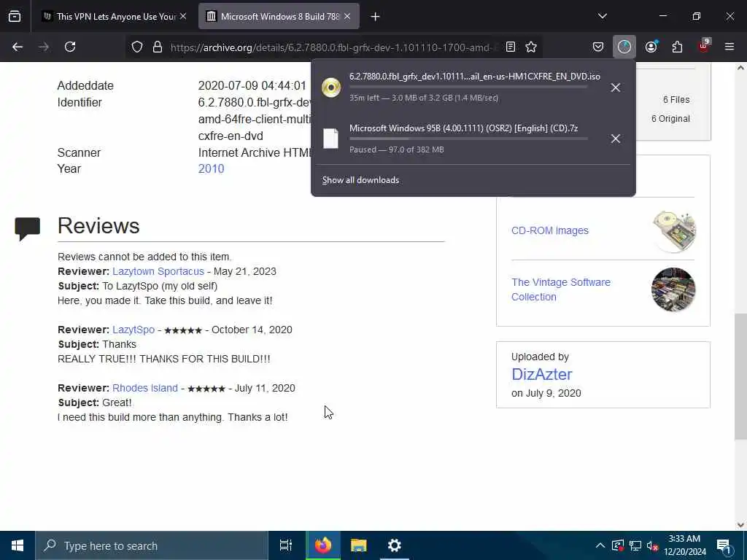747x560 pixels.
Task: Open the Firefox account icon
Action: point(651,47)
